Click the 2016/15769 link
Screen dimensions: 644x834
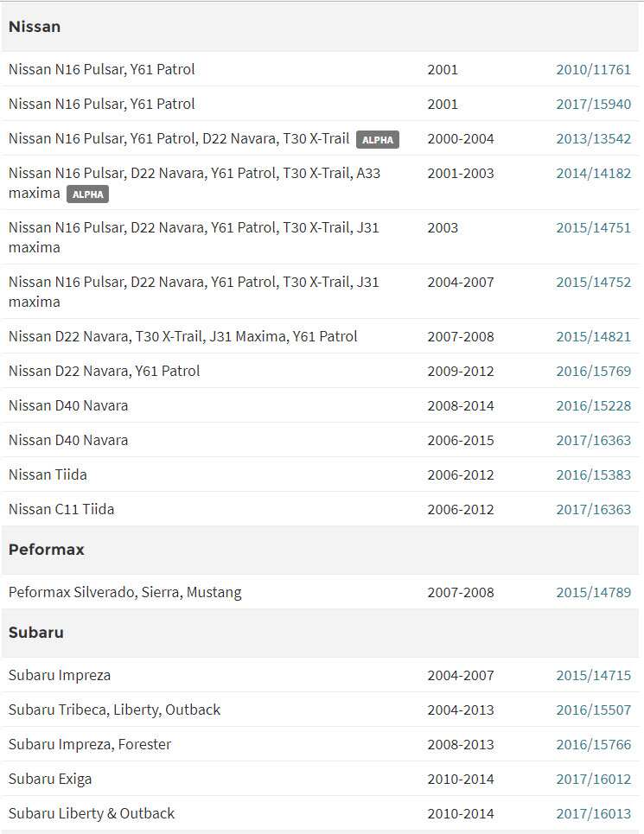(x=593, y=372)
